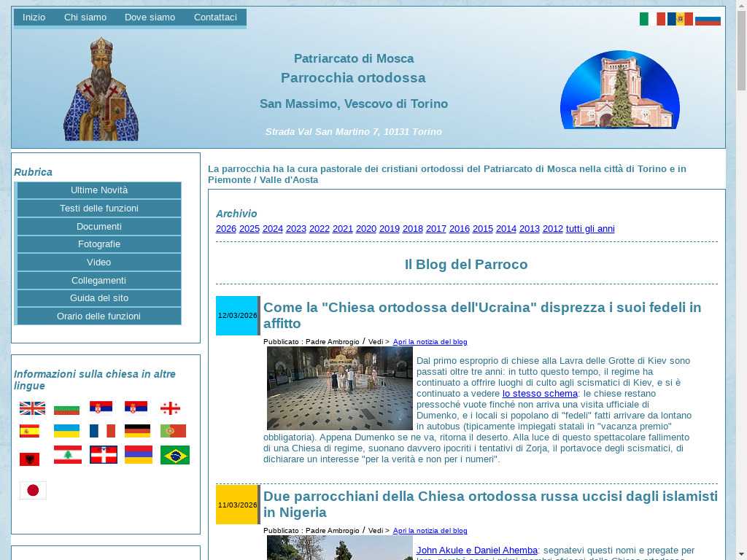Open the 2024 archive link
The height and width of the screenshot is (560, 747).
pyautogui.click(x=273, y=229)
